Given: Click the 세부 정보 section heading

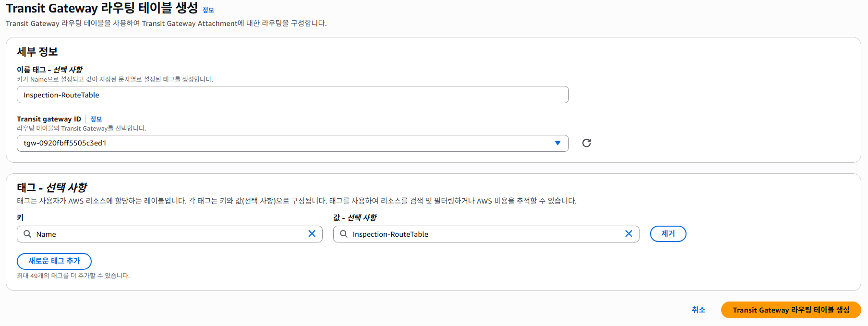Looking at the screenshot, I should 37,52.
